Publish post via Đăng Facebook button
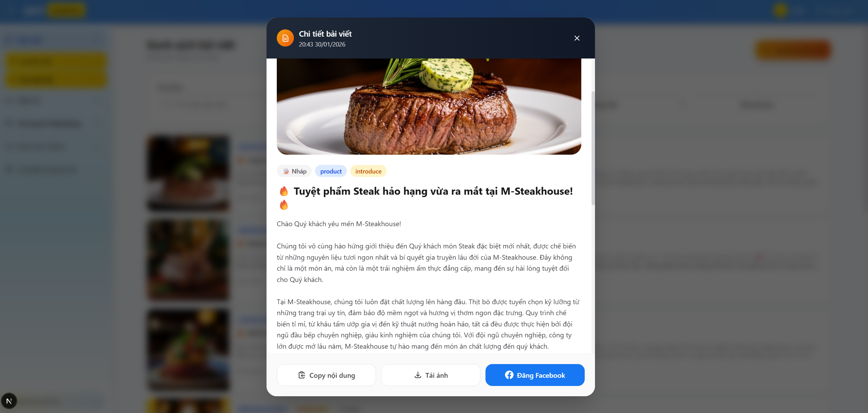The image size is (868, 413). 535,375
